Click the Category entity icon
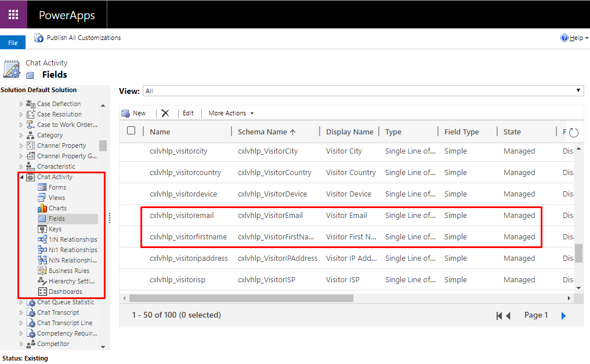 31,135
